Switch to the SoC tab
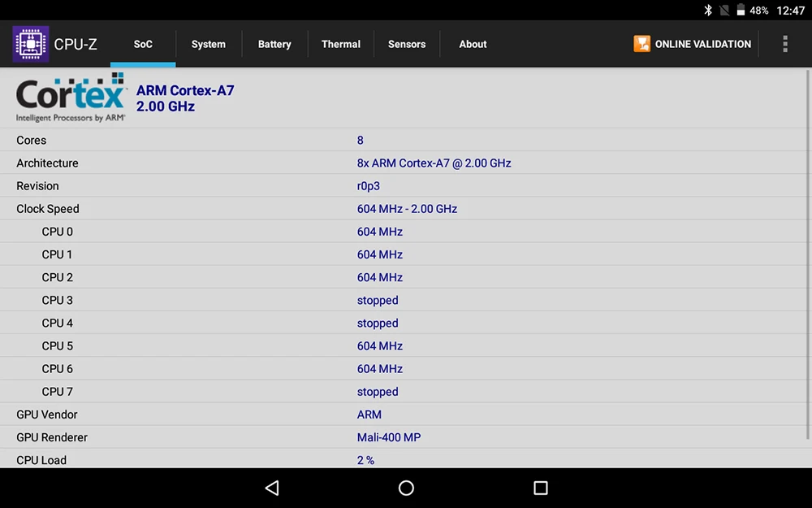 click(x=143, y=44)
